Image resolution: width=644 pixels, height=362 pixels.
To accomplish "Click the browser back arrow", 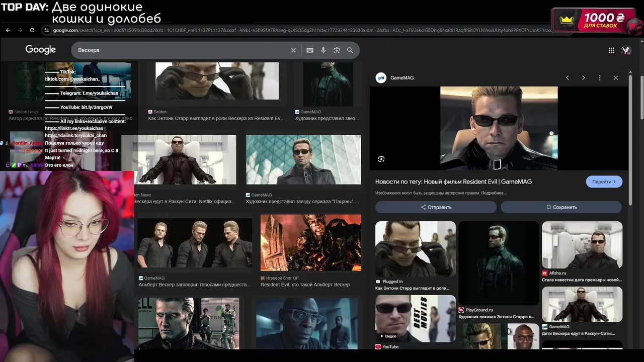I will click(8, 30).
